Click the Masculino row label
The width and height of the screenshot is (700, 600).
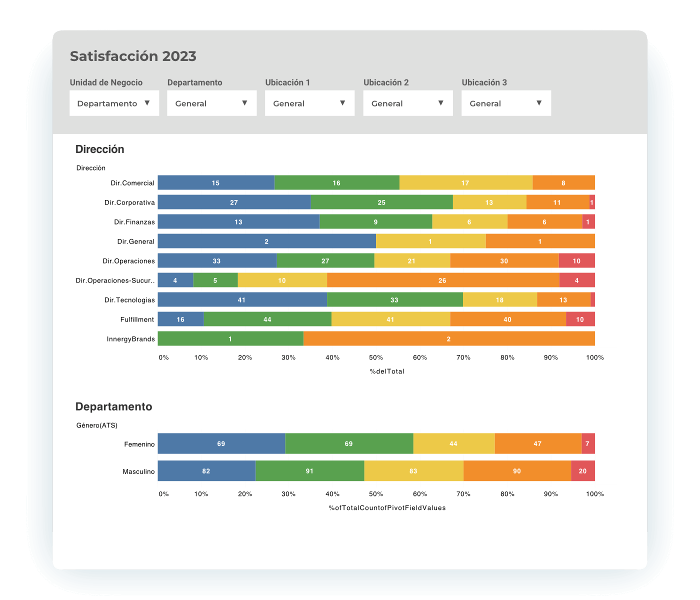point(138,471)
